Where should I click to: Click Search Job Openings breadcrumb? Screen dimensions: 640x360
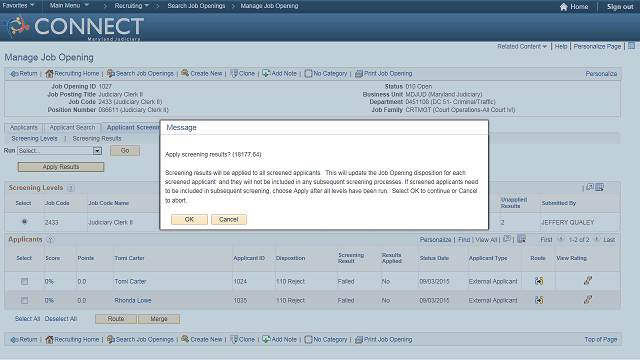click(196, 6)
